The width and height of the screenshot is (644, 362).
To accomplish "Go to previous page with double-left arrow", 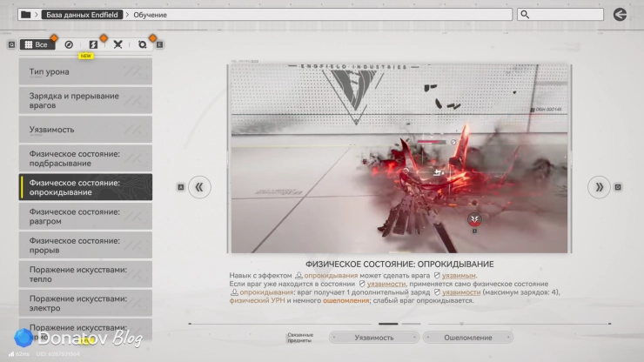I will coord(199,187).
